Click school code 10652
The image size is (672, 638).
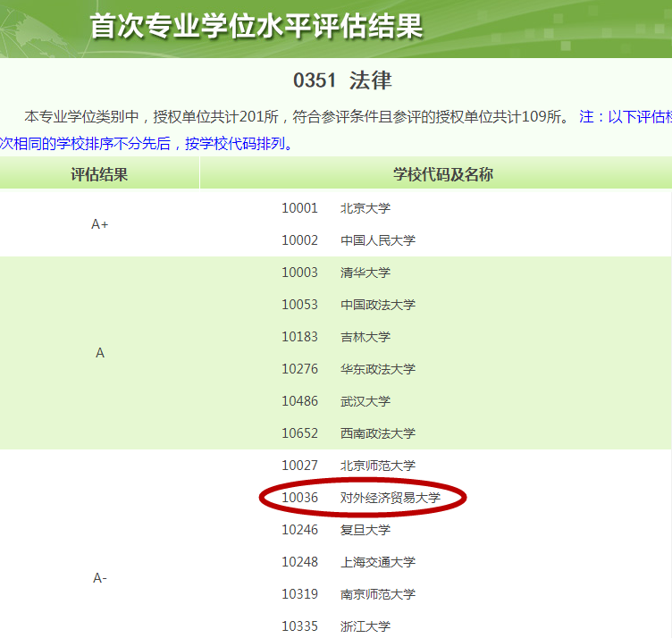(299, 433)
